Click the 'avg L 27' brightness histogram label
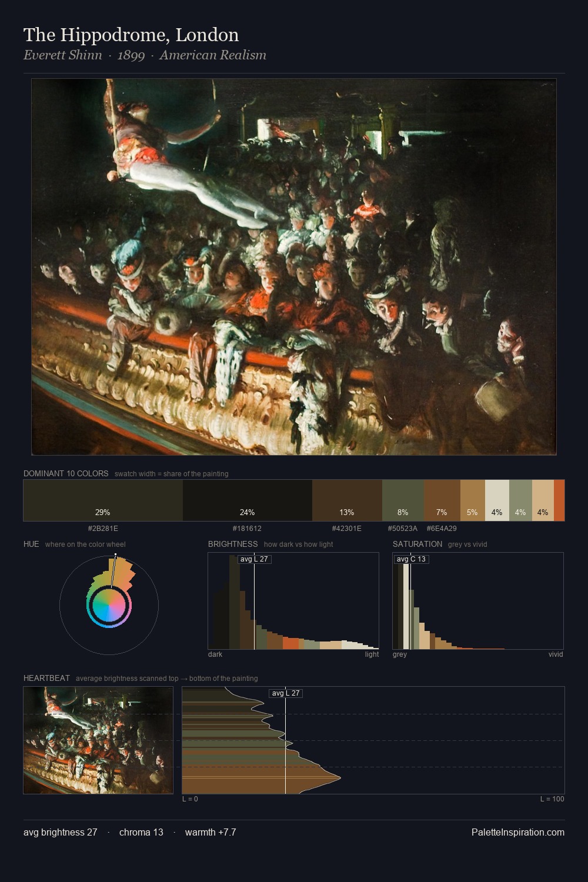This screenshot has height=882, width=588. [x=255, y=559]
